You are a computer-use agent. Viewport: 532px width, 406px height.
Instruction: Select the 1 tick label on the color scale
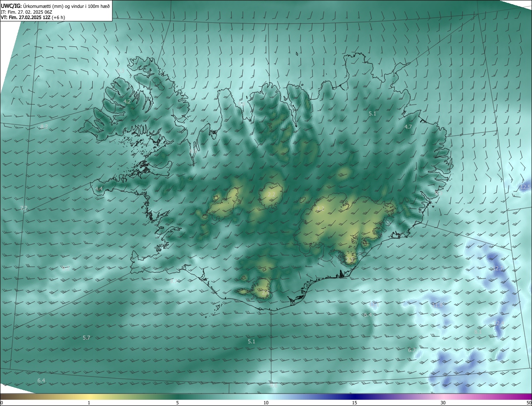pyautogui.click(x=89, y=403)
